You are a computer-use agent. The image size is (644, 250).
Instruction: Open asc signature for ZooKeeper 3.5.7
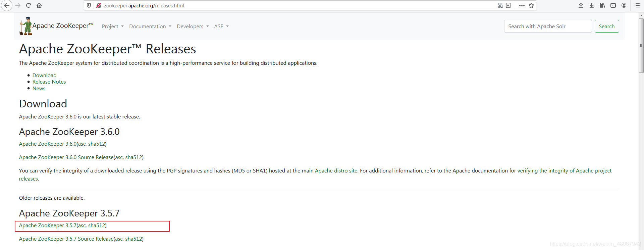pyautogui.click(x=82, y=226)
